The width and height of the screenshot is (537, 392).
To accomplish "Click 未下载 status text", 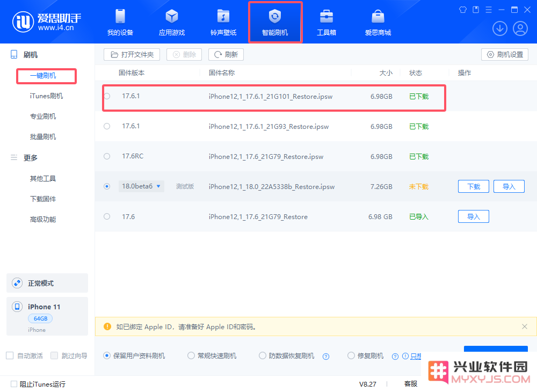I will [x=419, y=186].
